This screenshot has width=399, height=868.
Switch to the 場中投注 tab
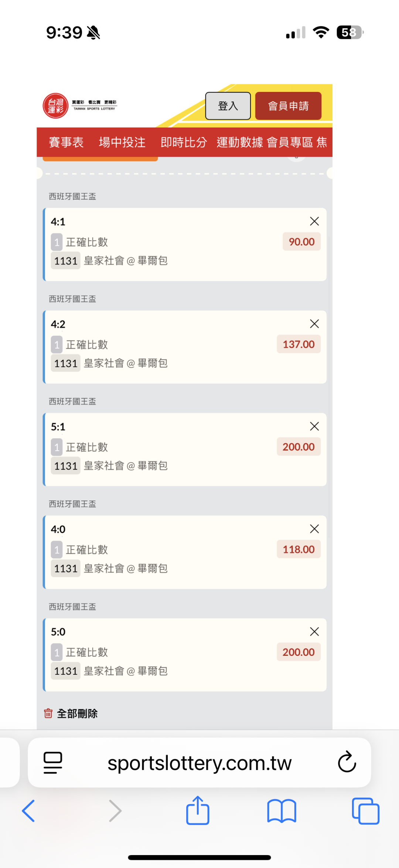click(x=122, y=142)
